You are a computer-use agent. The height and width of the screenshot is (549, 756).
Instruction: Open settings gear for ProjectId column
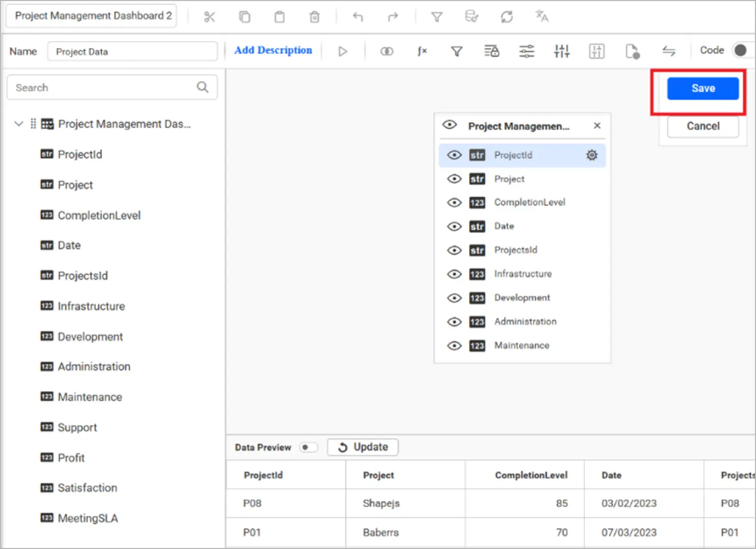pyautogui.click(x=591, y=155)
